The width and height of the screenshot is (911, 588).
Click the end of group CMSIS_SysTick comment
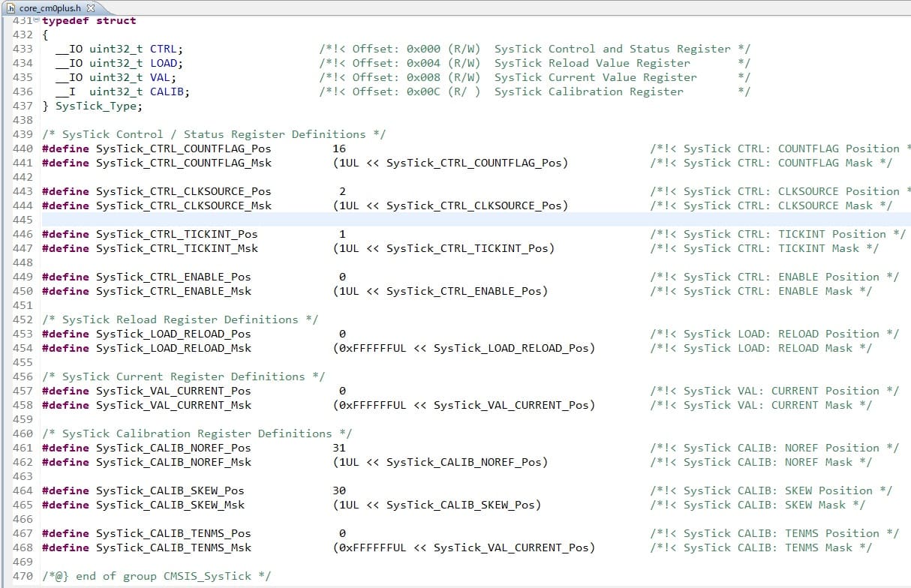click(x=156, y=576)
